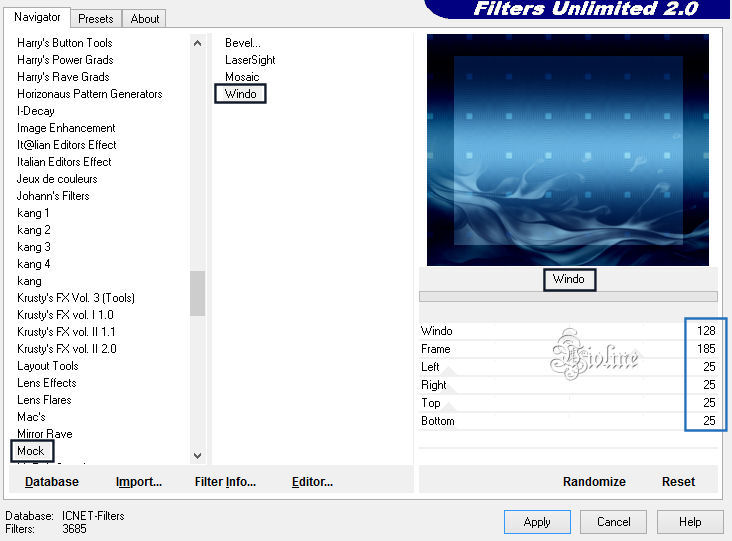Choose the Mosaic filter

[x=242, y=77]
